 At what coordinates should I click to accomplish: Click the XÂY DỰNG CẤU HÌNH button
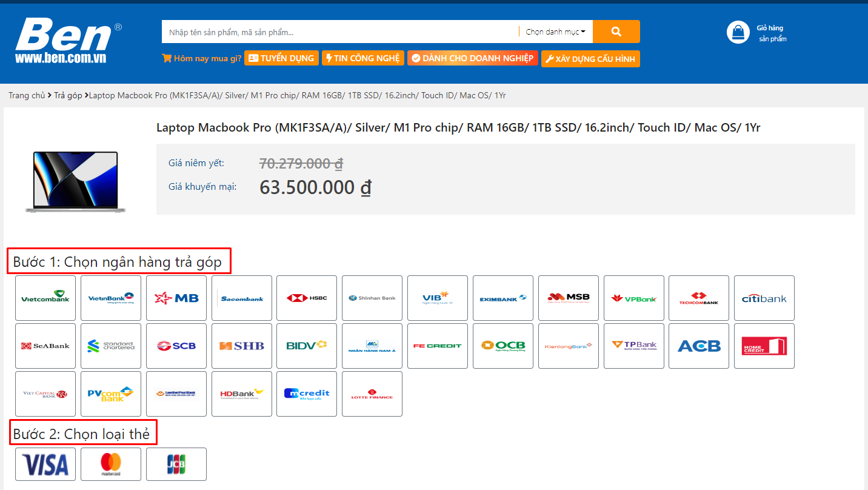tap(590, 59)
